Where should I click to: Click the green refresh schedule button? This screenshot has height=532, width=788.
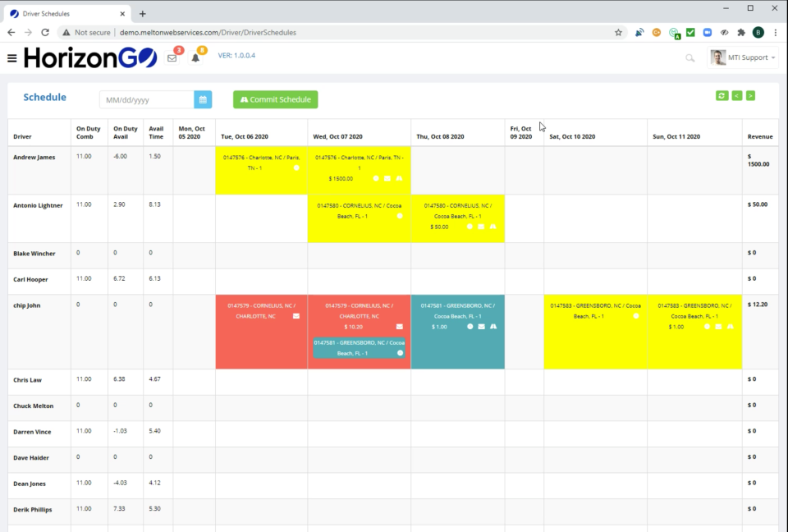point(722,95)
